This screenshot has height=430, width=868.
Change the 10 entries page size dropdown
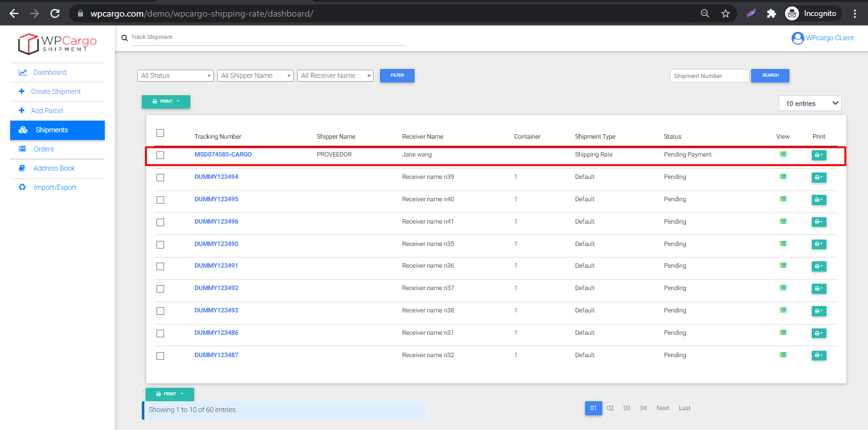tap(809, 104)
